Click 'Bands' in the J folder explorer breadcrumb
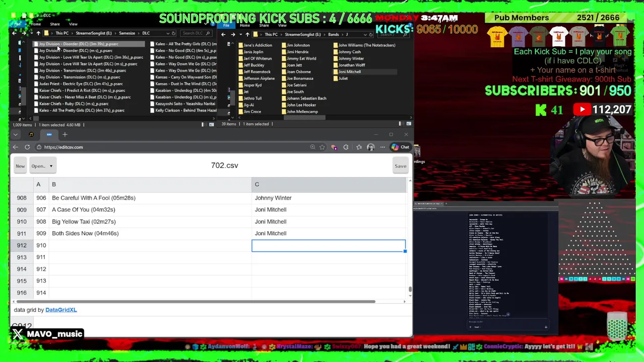 (334, 35)
